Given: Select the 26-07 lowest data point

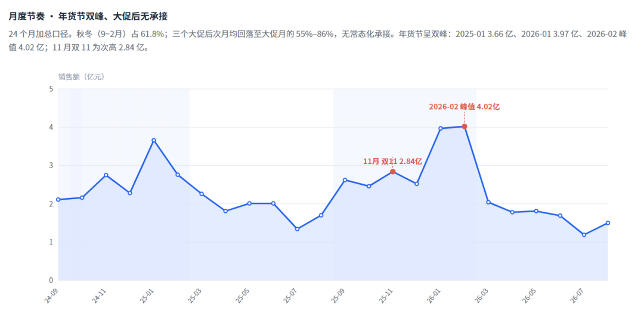Looking at the screenshot, I should (x=584, y=235).
